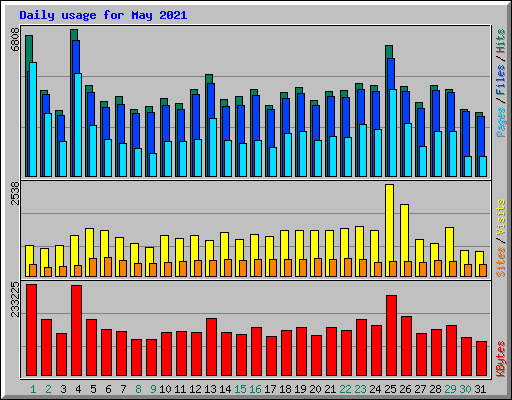Click day 5 on the date axis
The width and height of the screenshot is (512, 400).
point(93,389)
